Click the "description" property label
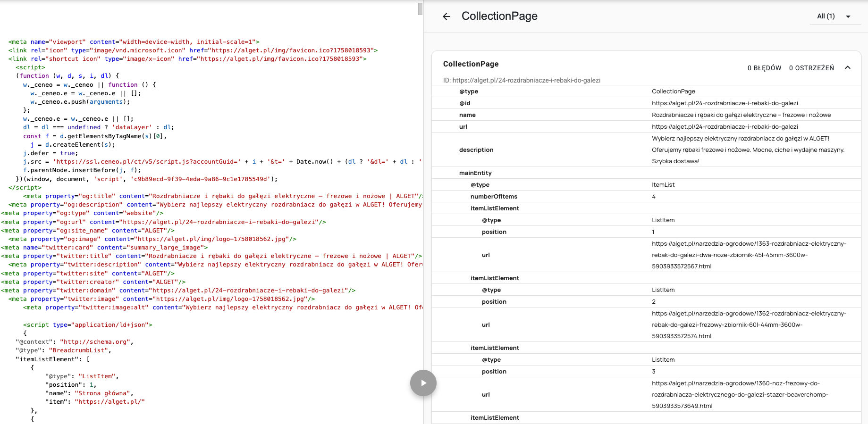The width and height of the screenshot is (868, 424). click(x=476, y=150)
